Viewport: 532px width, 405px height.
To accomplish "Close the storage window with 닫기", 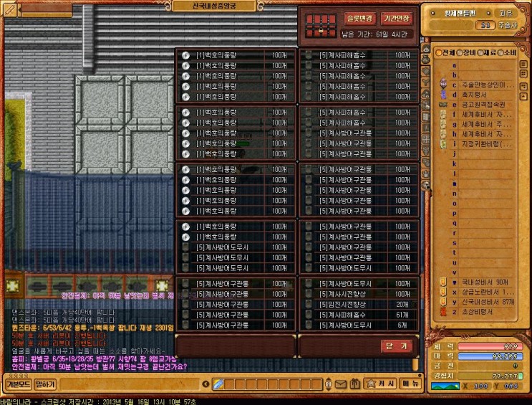I will click(x=397, y=346).
